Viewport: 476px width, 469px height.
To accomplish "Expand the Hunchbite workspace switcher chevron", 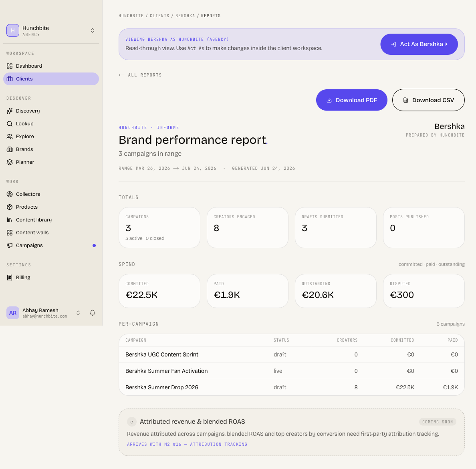I will tap(93, 30).
